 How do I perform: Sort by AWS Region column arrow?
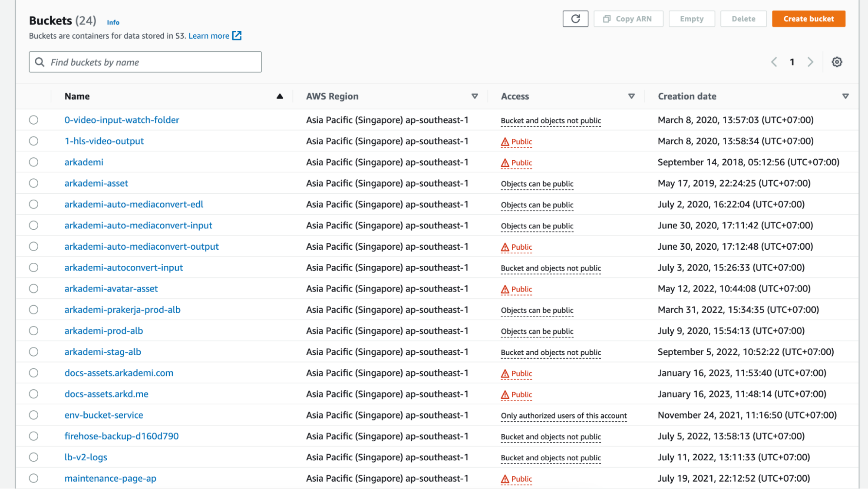pyautogui.click(x=475, y=96)
